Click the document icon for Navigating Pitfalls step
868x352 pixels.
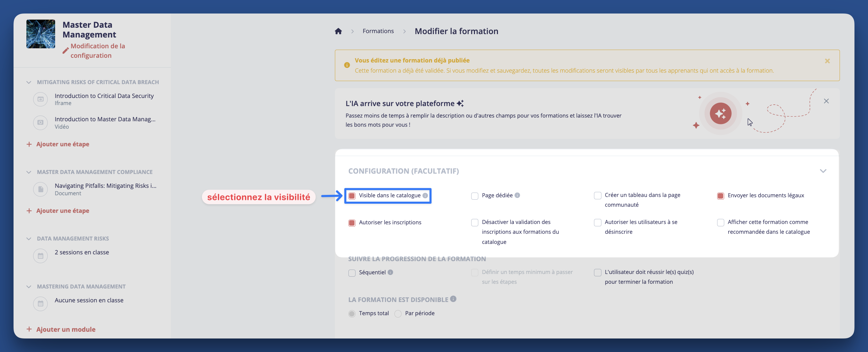pos(40,189)
